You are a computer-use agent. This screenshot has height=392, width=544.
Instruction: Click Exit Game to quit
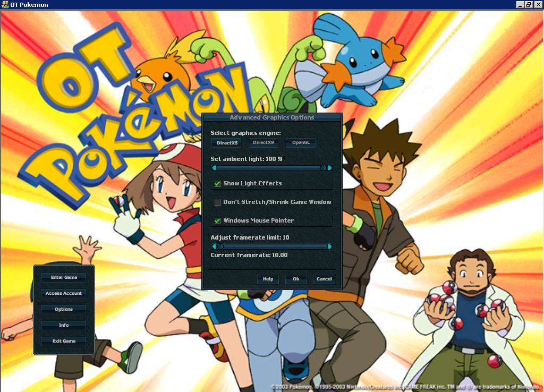pyautogui.click(x=64, y=341)
